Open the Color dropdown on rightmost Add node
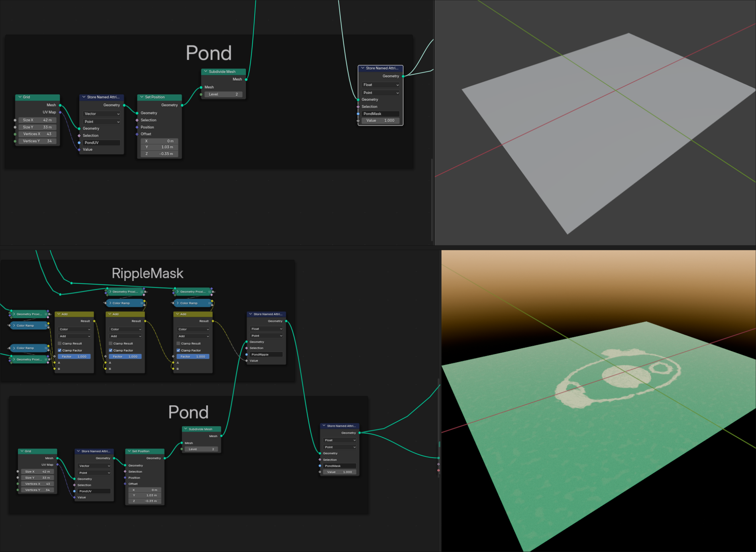This screenshot has width=756, height=552. [x=193, y=329]
